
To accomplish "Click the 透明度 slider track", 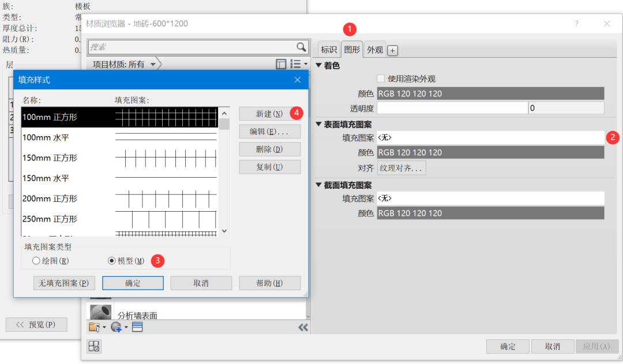I will coord(452,108).
